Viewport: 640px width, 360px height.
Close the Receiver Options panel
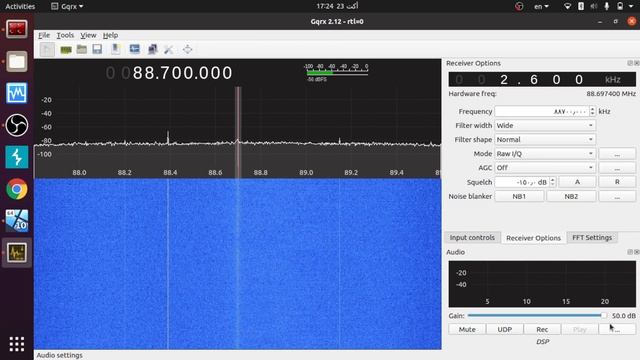coord(636,63)
